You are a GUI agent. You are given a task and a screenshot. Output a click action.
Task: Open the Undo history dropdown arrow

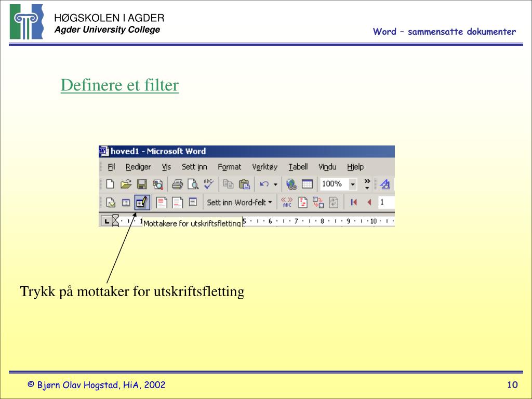click(275, 184)
